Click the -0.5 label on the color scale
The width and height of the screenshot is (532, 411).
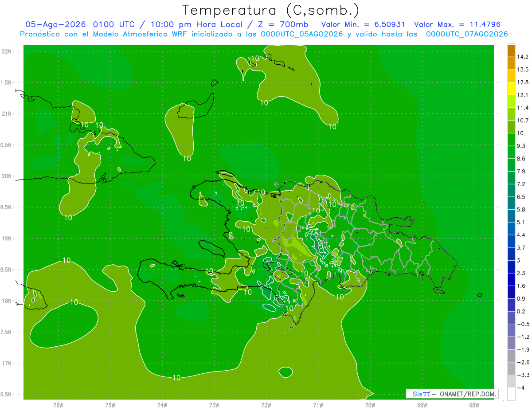(523, 324)
